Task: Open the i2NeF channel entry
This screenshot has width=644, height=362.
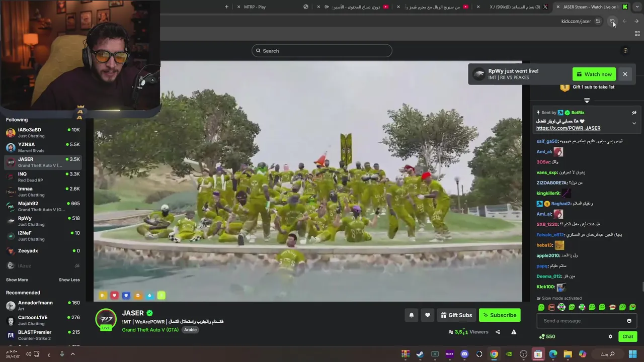Action: pos(43,236)
